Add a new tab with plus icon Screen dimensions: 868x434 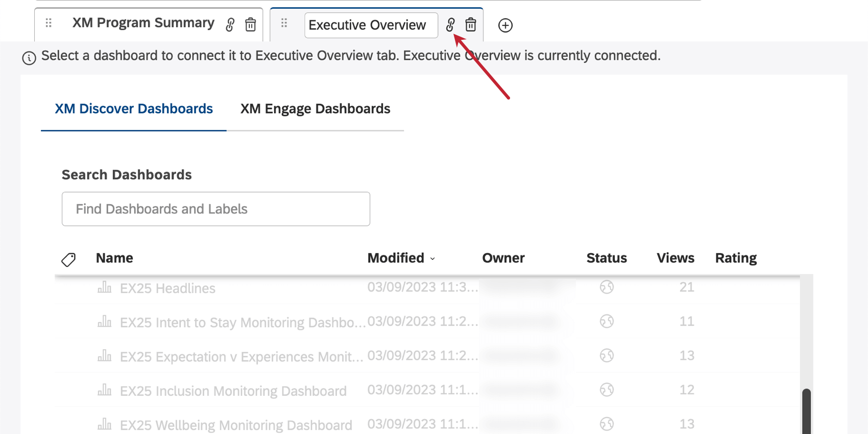pos(505,25)
